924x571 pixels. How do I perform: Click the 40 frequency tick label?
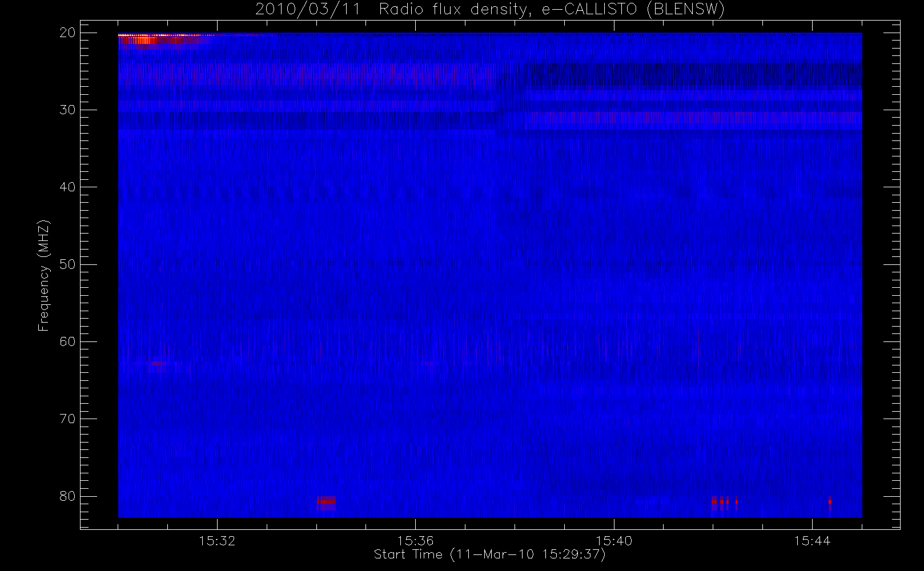(67, 187)
